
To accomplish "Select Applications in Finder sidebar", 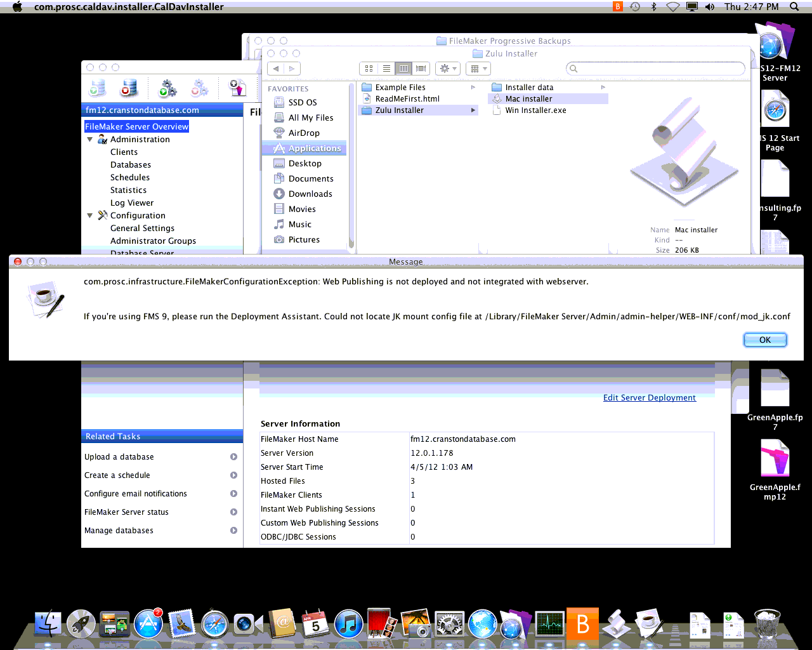I will coord(304,149).
